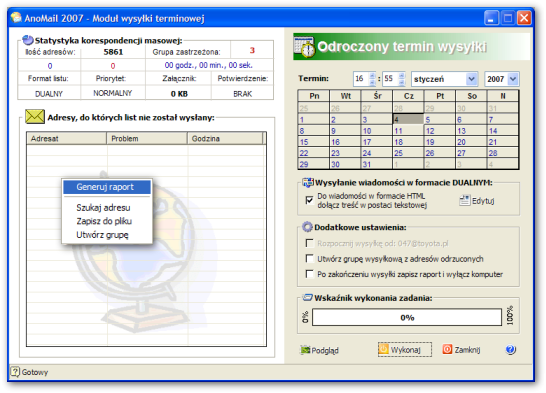Enable create group from rejected addresses
Screen dimensions: 546x393
point(309,258)
